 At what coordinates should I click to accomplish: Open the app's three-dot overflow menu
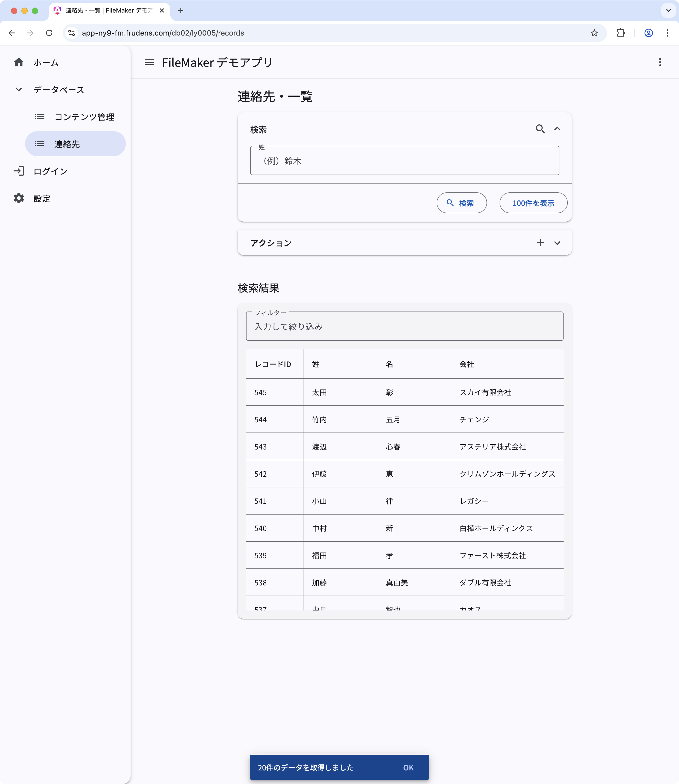coord(660,62)
